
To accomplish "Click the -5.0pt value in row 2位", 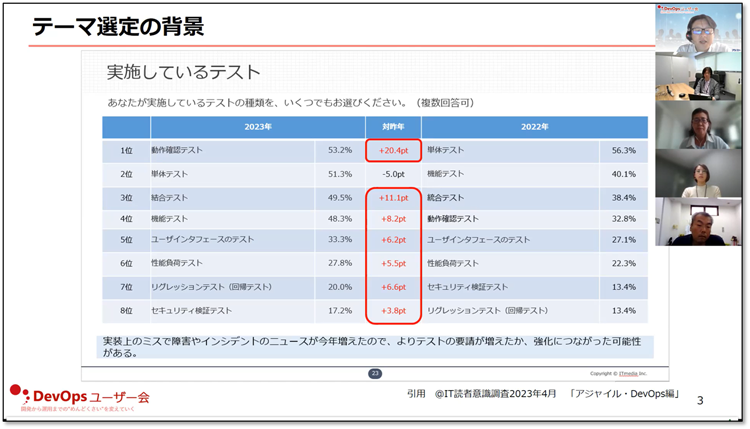I will 392,174.
